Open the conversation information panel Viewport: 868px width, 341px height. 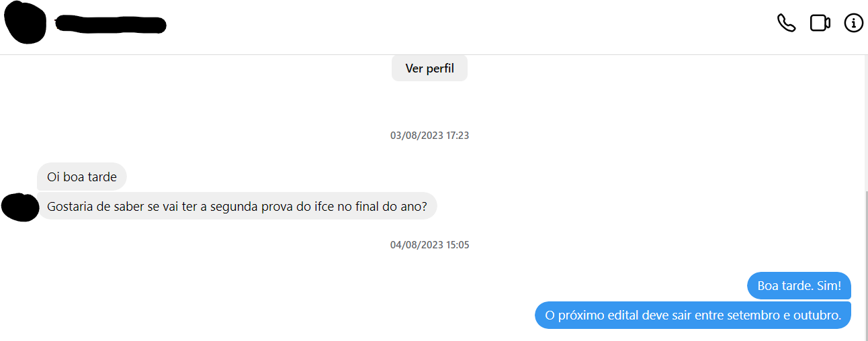(853, 23)
